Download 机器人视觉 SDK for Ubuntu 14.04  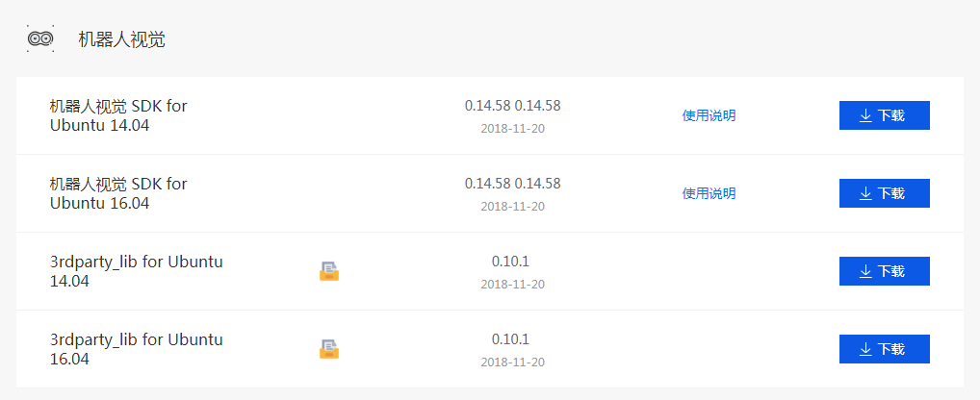point(885,115)
